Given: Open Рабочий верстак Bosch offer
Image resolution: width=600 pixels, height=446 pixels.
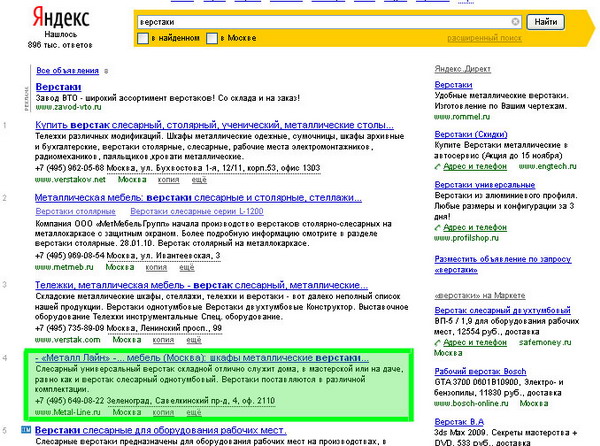Looking at the screenshot, I should pyautogui.click(x=480, y=371).
